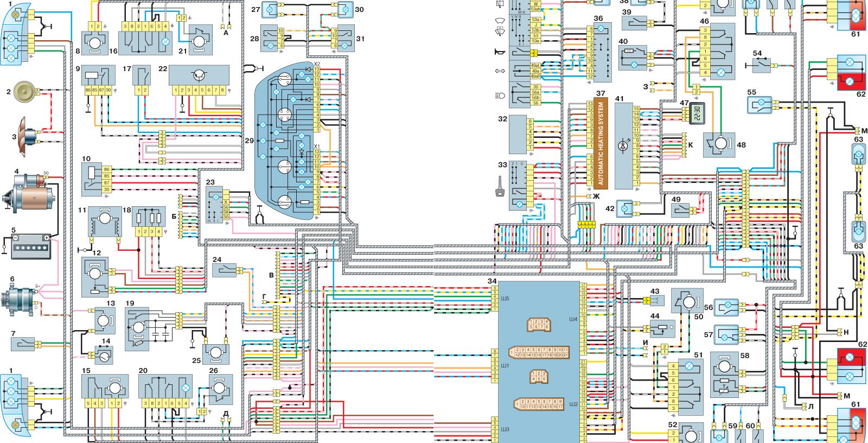The height and width of the screenshot is (443, 868).
Task: Select the connector label Ш2
Action: [573, 404]
